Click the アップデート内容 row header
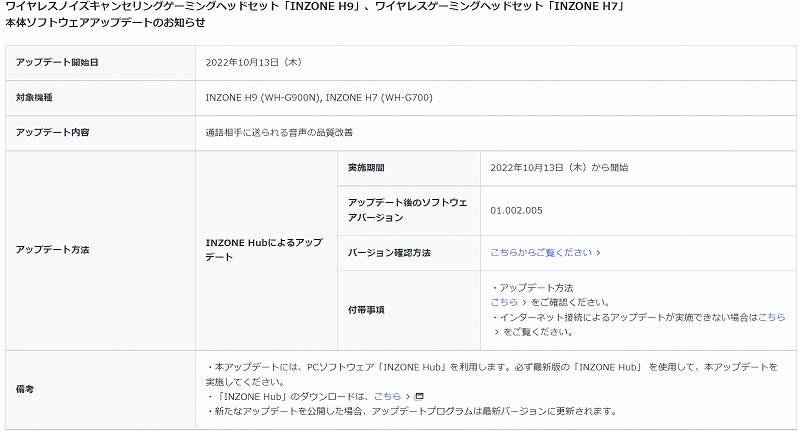800x432 pixels. (101, 133)
